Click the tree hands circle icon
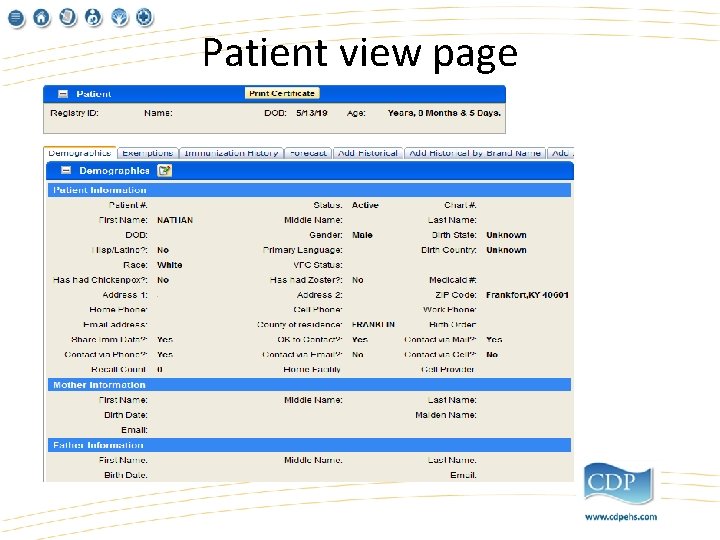 click(120, 17)
